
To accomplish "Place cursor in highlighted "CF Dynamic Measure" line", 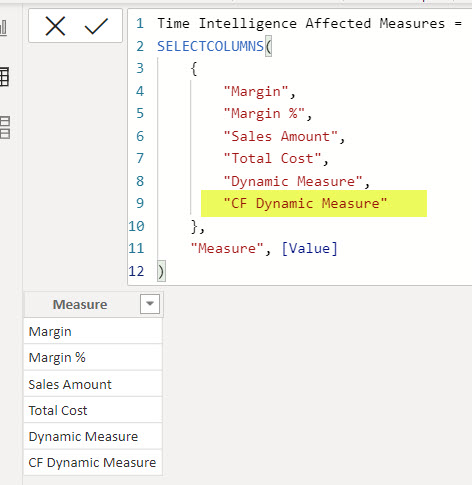I will click(305, 203).
